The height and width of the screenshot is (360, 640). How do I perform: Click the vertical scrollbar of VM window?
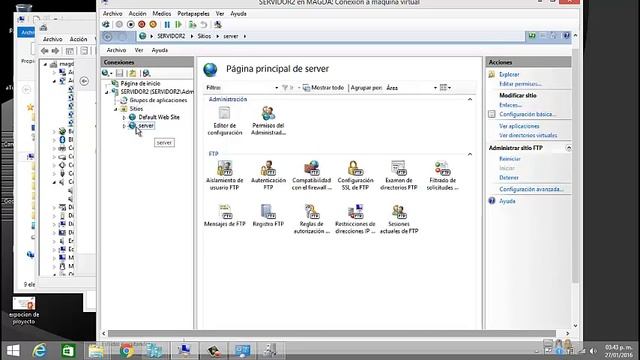tap(576, 166)
